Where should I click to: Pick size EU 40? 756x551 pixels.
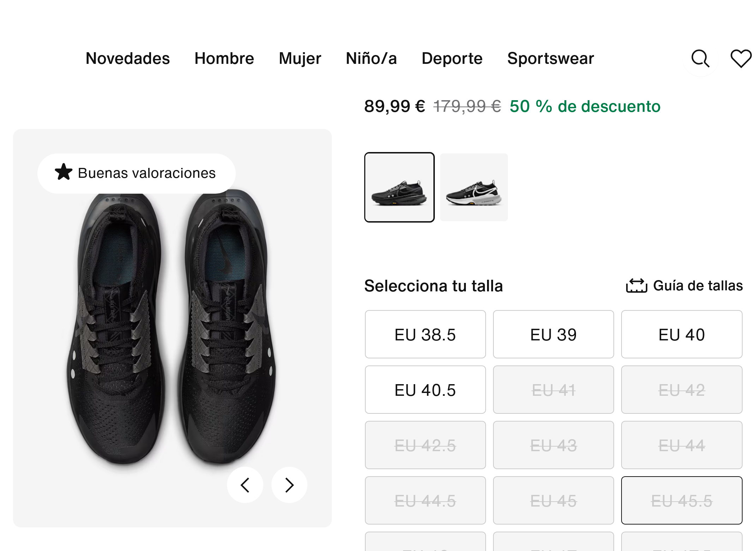682,334
